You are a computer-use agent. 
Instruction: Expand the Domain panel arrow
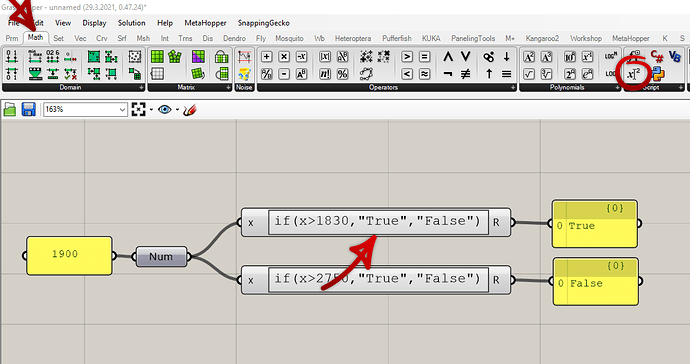(141, 88)
